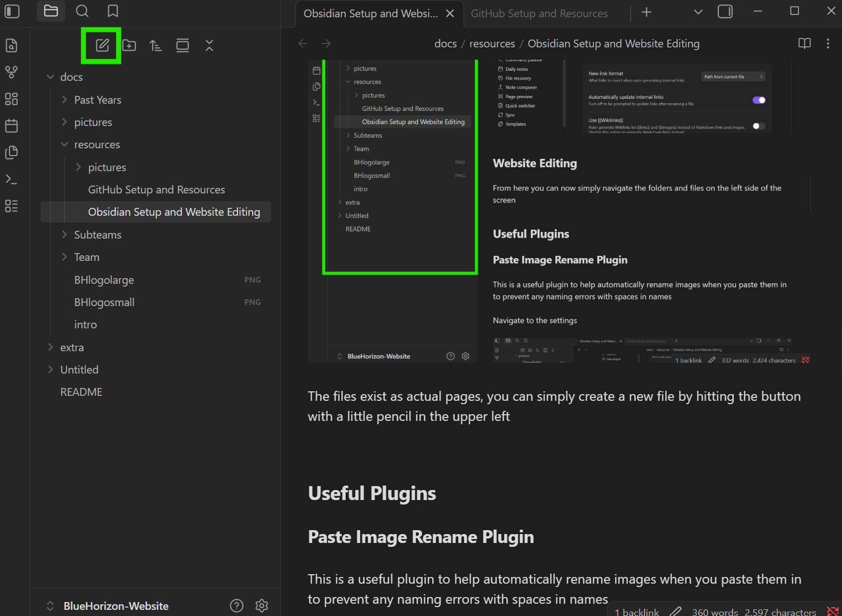Expand the extra folder

click(x=50, y=347)
